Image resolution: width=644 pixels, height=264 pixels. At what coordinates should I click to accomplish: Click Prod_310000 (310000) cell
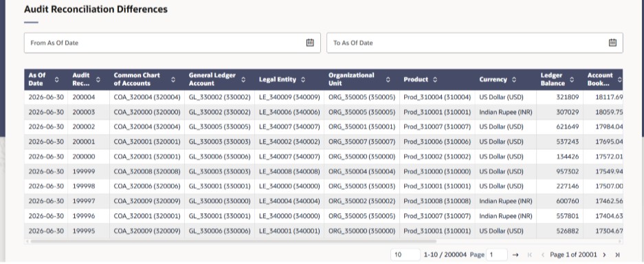pos(437,171)
